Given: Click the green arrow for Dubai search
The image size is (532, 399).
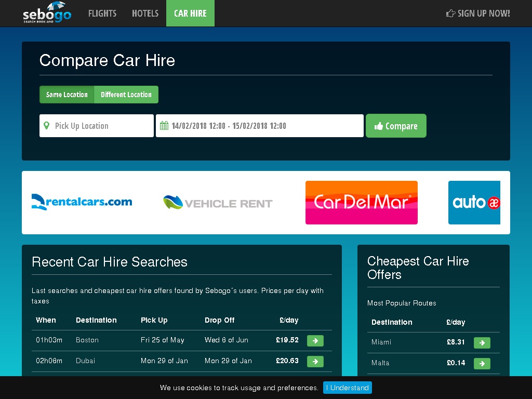Looking at the screenshot, I should [315, 362].
